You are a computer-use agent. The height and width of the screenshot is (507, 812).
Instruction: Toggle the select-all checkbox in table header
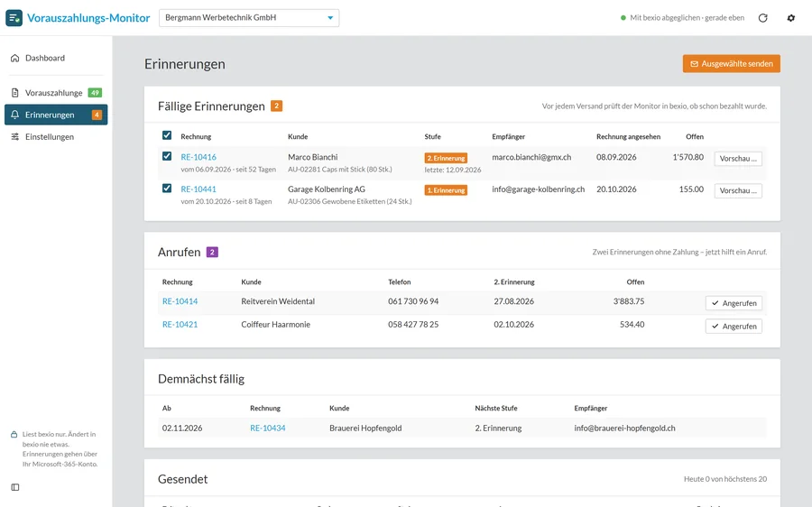pos(167,135)
